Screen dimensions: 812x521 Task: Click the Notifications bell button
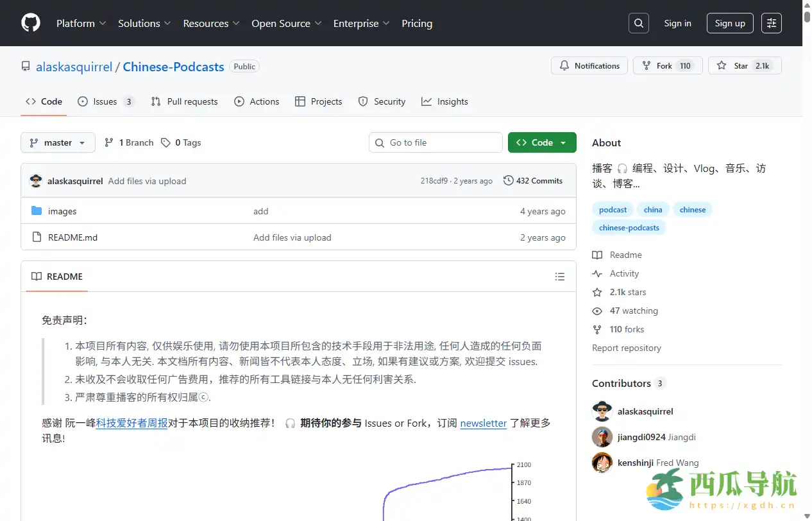point(589,65)
